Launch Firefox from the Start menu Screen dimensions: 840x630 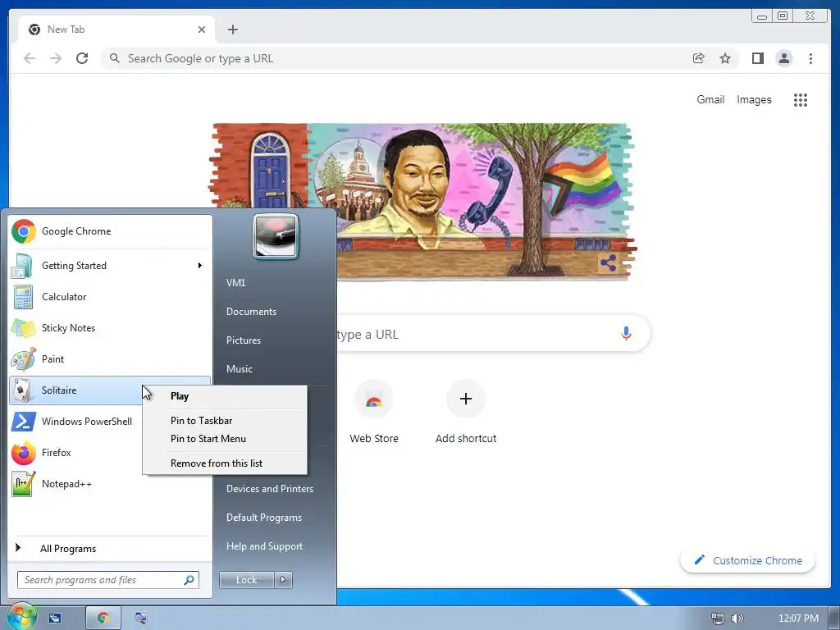(75, 453)
